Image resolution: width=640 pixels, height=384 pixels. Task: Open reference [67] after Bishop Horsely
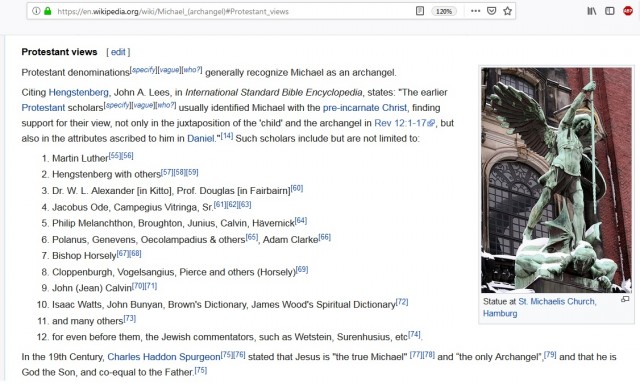pos(123,253)
